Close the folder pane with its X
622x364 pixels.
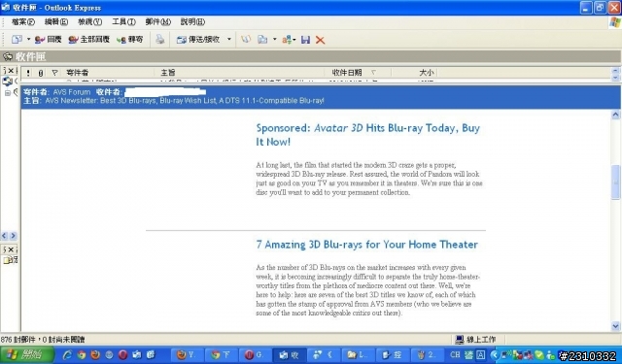tap(11, 71)
